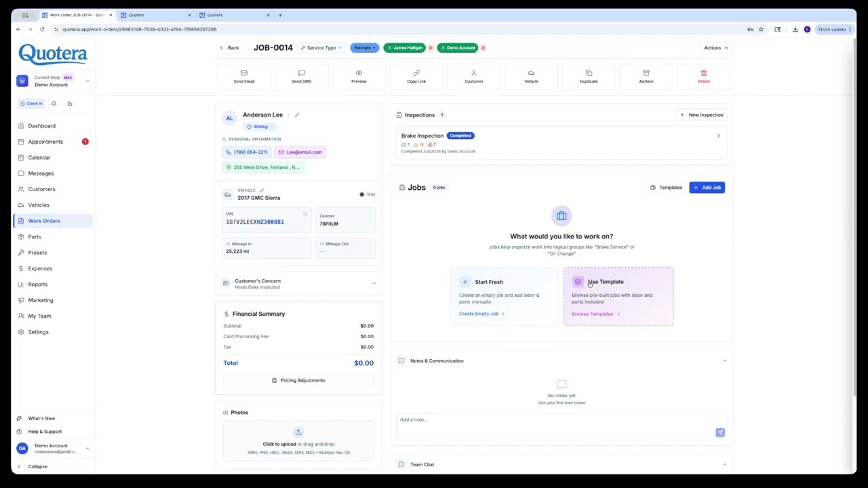Edit customer Anderson Lee with pencil icon
The width and height of the screenshot is (868, 488).
[x=297, y=115]
